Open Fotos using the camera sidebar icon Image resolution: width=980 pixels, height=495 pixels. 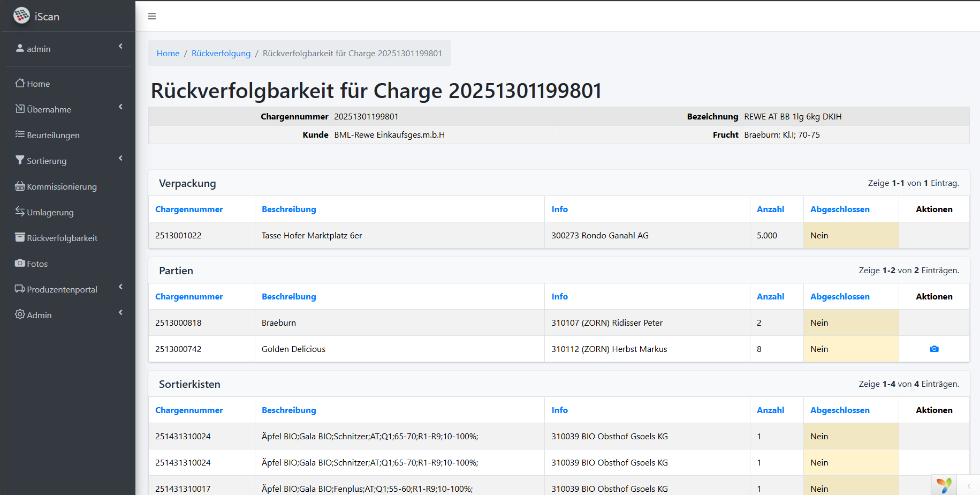pos(20,263)
